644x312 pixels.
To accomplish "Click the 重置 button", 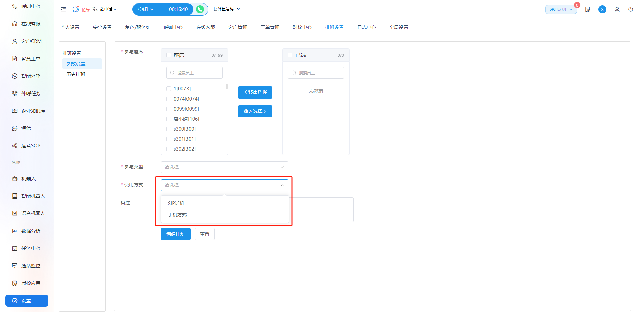I will [205, 234].
